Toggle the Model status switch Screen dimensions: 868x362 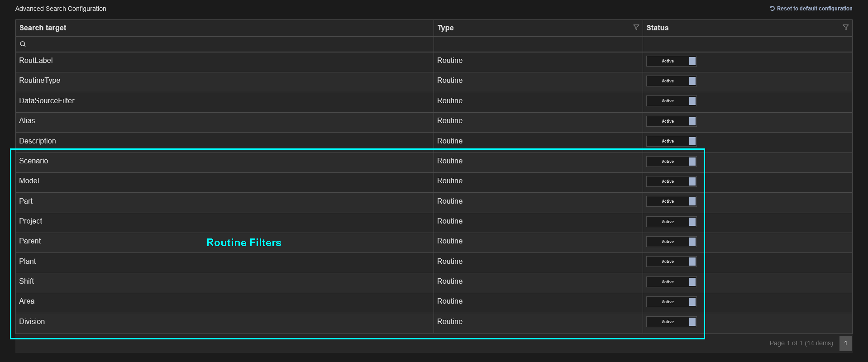pyautogui.click(x=671, y=181)
